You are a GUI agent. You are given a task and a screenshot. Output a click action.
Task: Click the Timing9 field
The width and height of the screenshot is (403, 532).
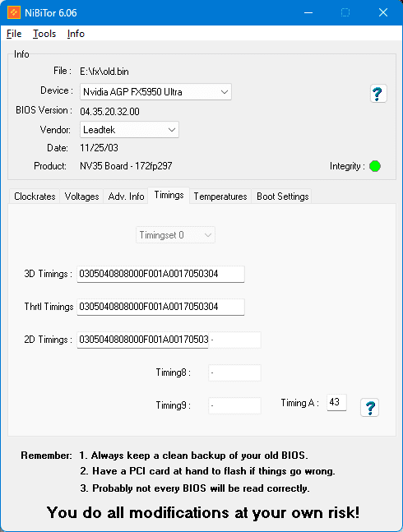click(234, 406)
